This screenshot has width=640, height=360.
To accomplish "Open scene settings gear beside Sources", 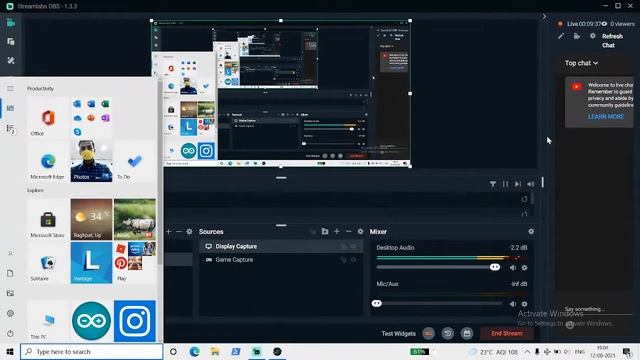I will pos(189,231).
